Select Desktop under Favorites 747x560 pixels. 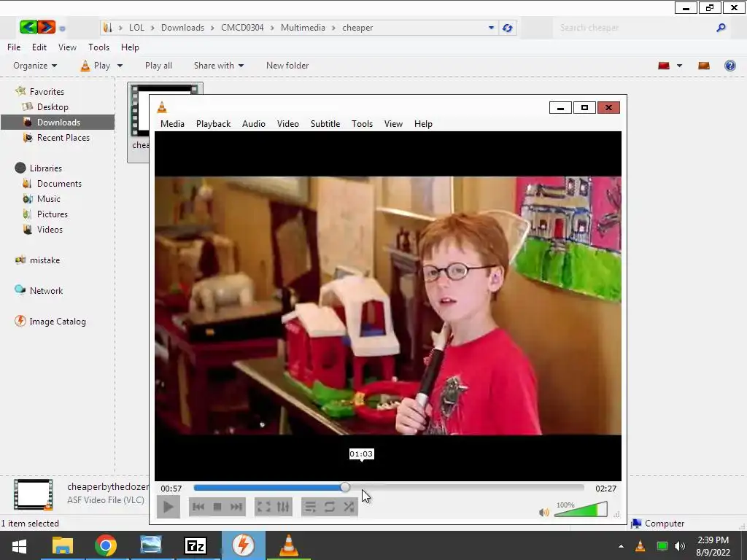[x=53, y=107]
